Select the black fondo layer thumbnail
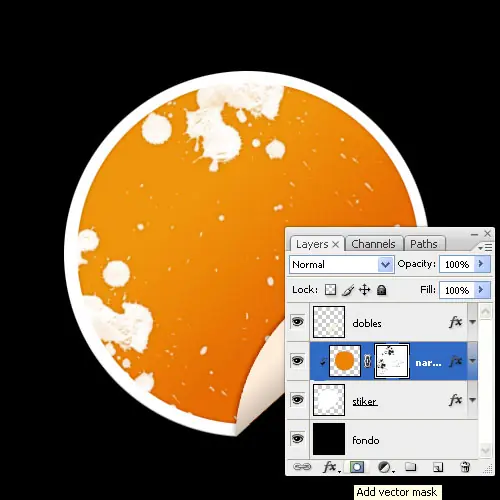The image size is (500, 500). pyautogui.click(x=329, y=439)
